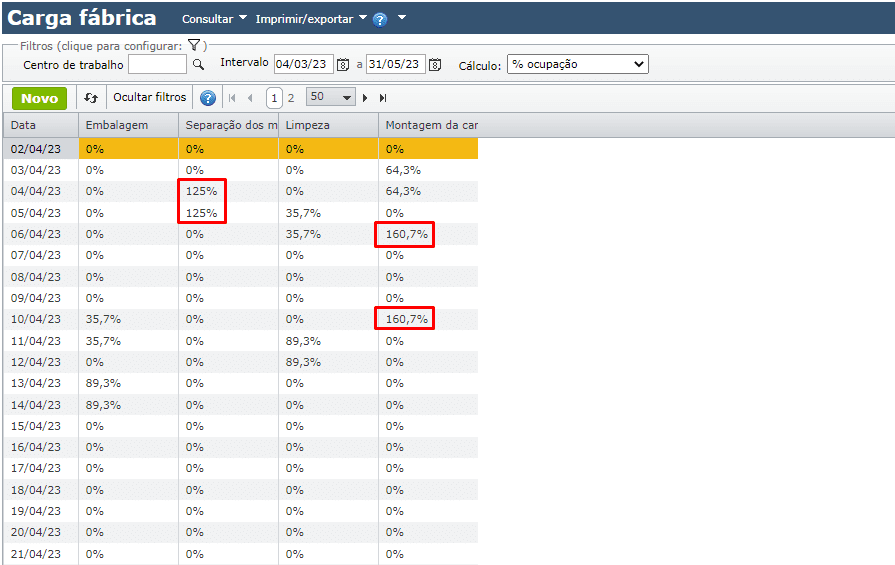This screenshot has height=565, width=895.
Task: Open the Imprimir/exportar menu
Action: pos(311,19)
